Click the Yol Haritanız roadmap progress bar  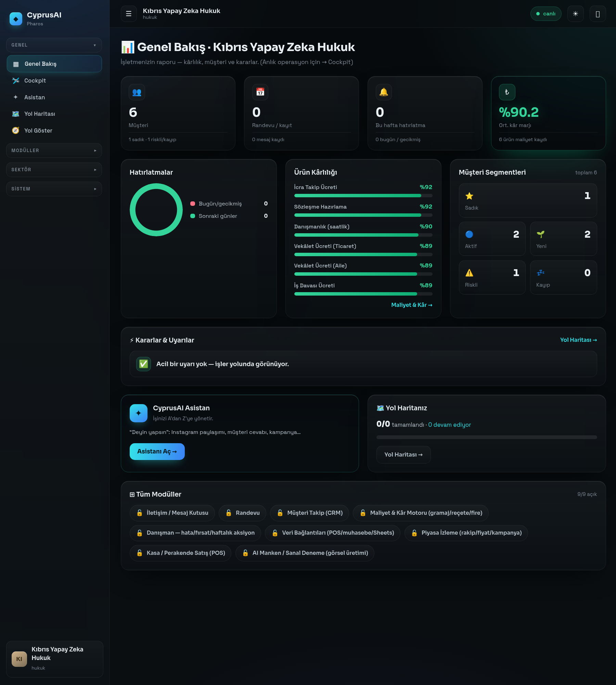(487, 437)
